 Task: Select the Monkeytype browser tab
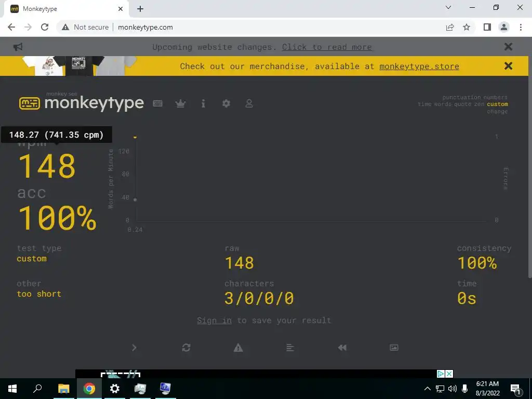(66, 9)
